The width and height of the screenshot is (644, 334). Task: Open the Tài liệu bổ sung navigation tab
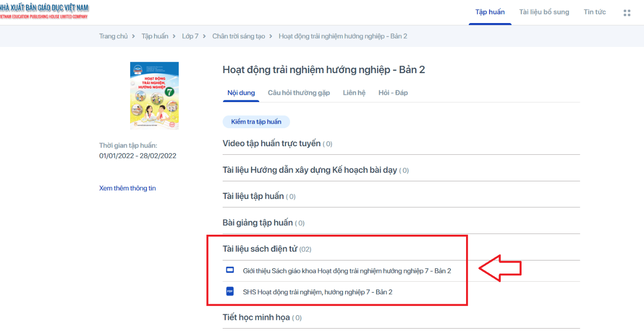[544, 12]
